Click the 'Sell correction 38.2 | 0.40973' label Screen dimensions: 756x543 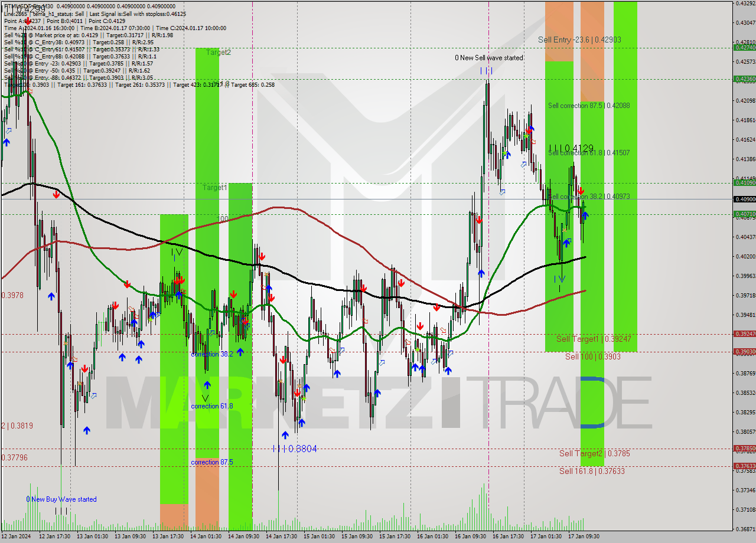(589, 197)
